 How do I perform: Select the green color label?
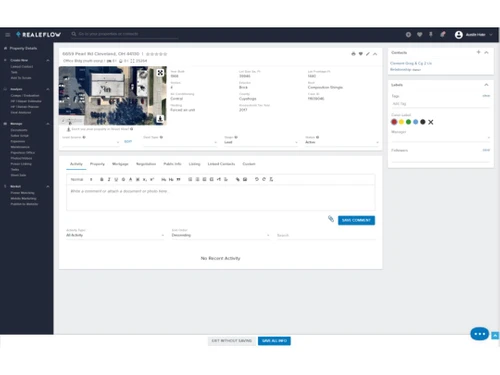point(408,122)
